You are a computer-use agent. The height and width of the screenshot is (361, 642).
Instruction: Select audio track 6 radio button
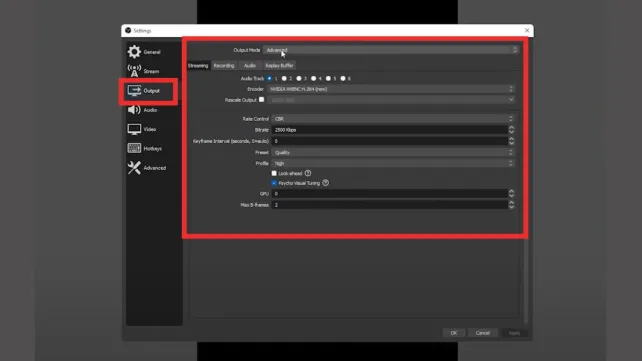tap(343, 78)
